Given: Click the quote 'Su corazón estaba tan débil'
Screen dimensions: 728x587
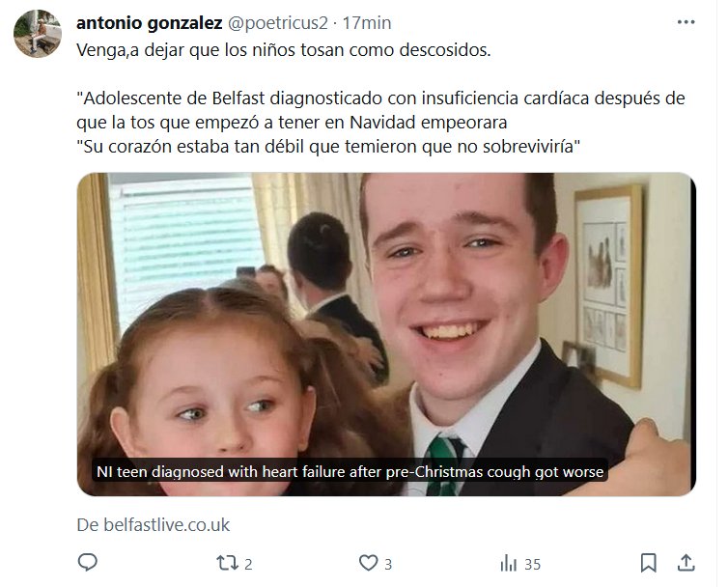Looking at the screenshot, I should click(328, 147).
